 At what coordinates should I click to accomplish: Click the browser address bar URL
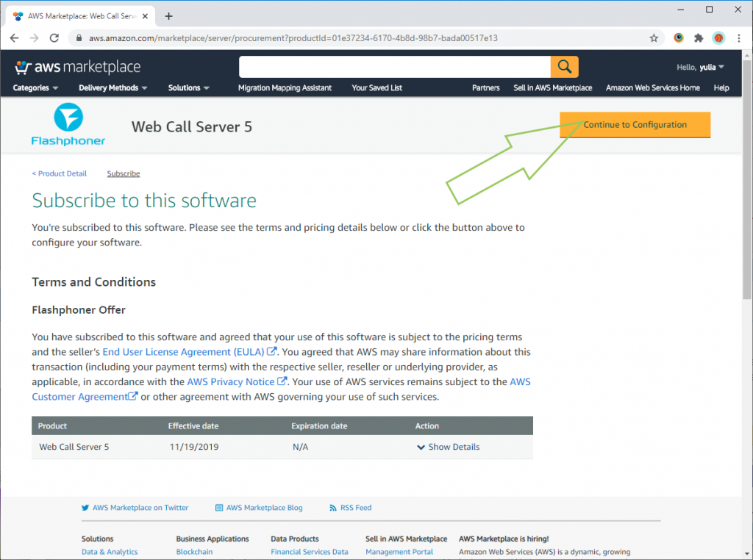click(x=293, y=38)
